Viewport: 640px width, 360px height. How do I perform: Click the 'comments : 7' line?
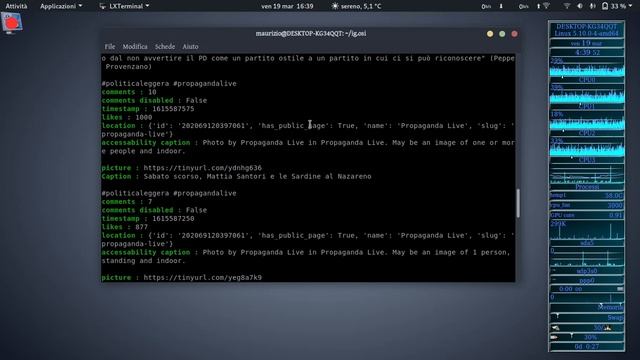127,202
